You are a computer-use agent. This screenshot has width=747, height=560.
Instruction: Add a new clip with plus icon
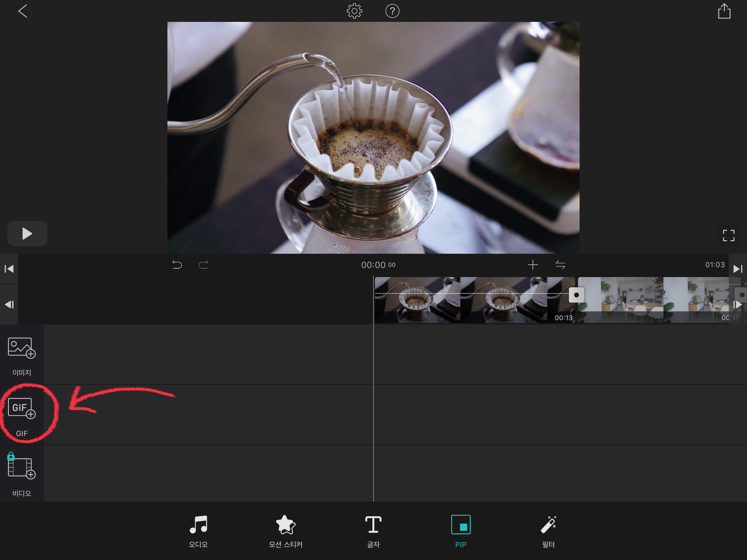[x=533, y=265]
